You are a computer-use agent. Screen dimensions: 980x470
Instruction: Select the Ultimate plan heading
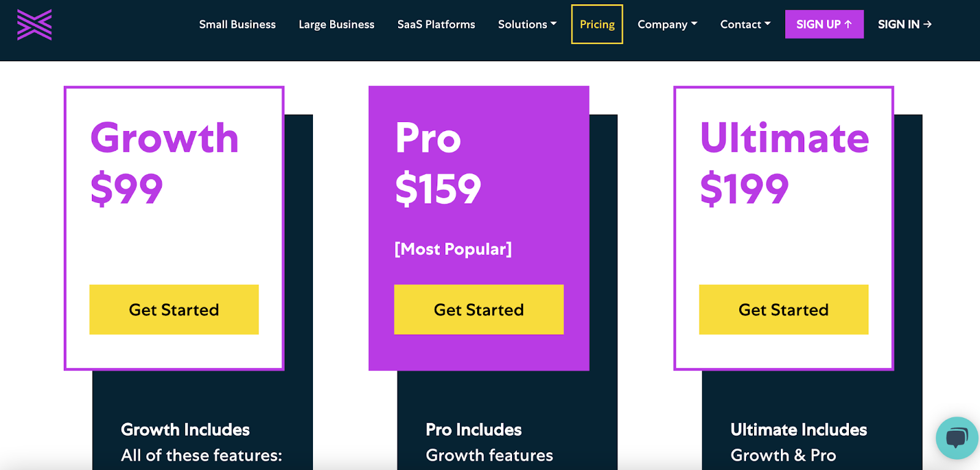(x=784, y=138)
